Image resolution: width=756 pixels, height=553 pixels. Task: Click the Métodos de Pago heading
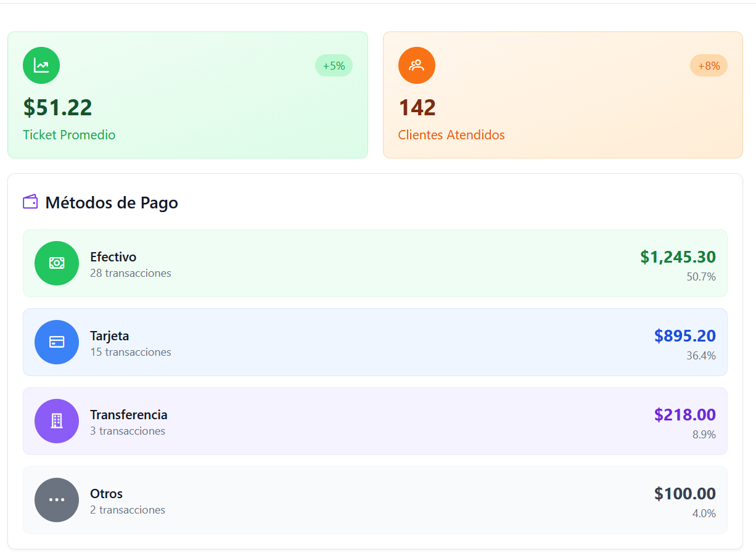pos(112,203)
